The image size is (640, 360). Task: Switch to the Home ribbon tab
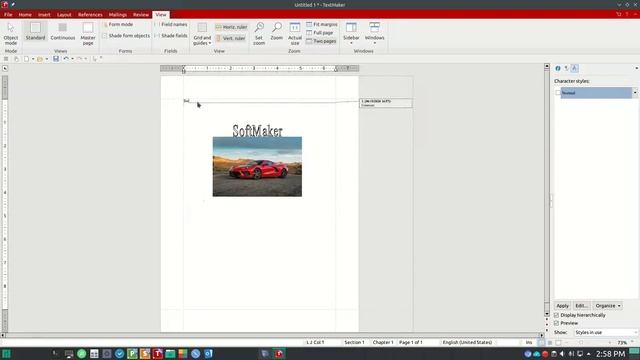pos(25,15)
